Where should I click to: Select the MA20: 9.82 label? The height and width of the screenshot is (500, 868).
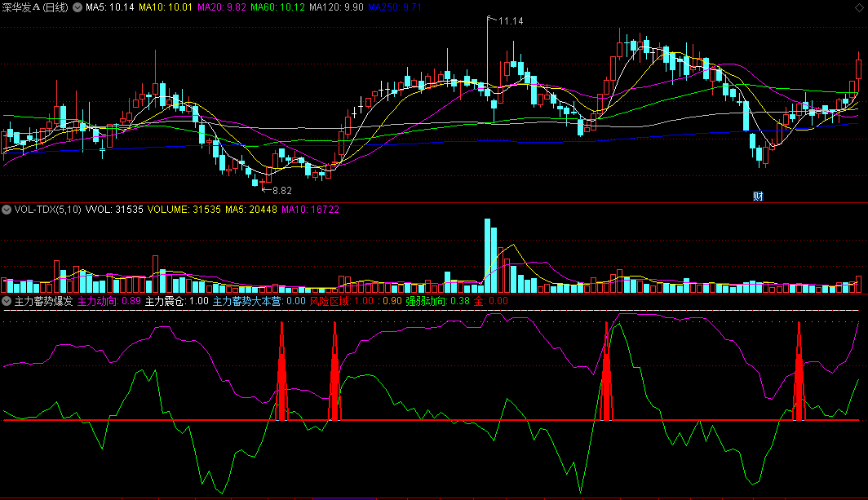(221, 7)
